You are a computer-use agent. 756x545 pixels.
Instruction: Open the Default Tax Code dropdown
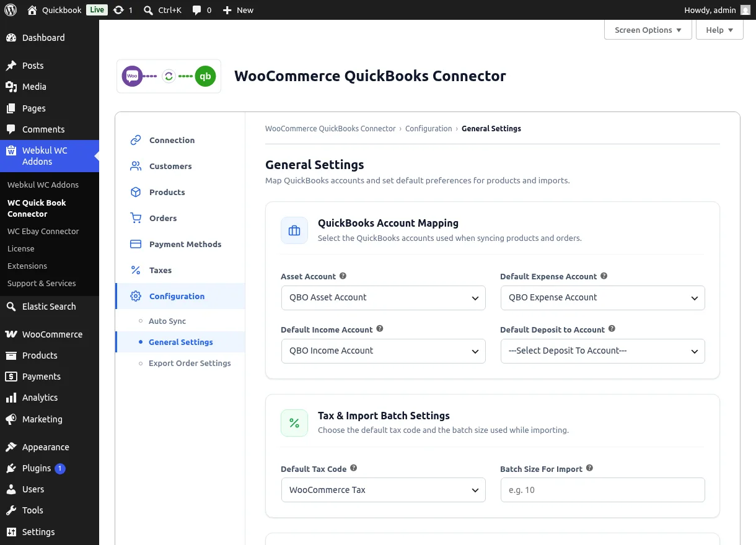coord(384,490)
